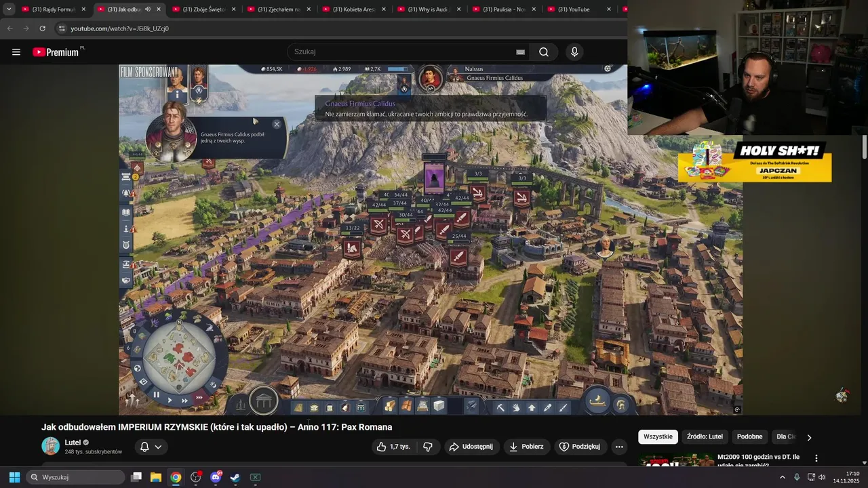Click the temple building menu icon
This screenshot has width=868, height=488.
(x=264, y=401)
